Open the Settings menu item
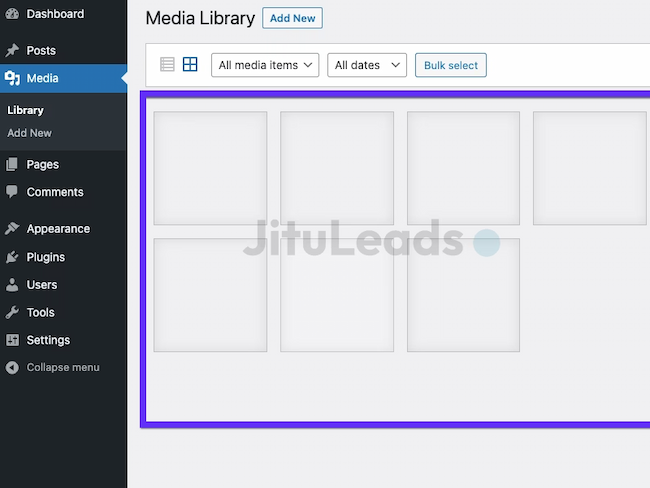Viewport: 650px width, 488px height. click(48, 340)
